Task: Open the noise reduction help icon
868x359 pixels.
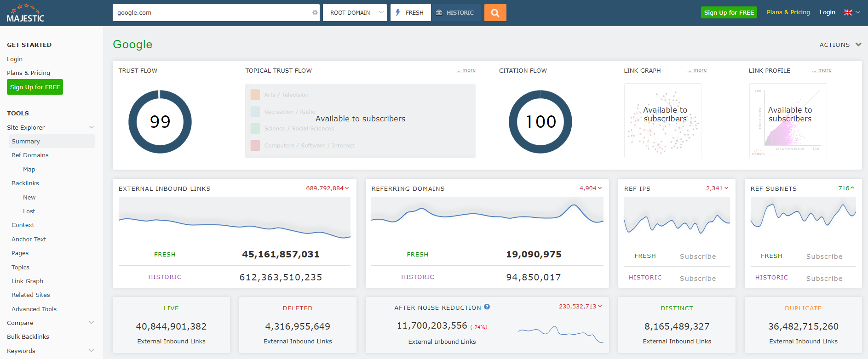Action: point(487,307)
